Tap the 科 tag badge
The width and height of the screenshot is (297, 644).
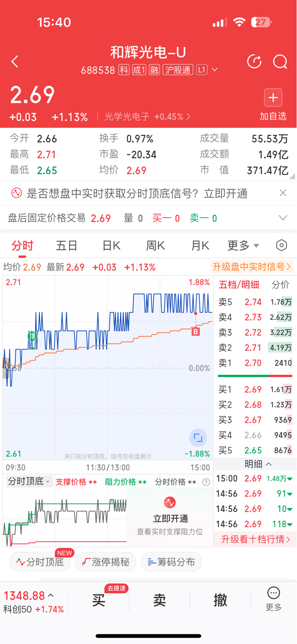[x=124, y=70]
